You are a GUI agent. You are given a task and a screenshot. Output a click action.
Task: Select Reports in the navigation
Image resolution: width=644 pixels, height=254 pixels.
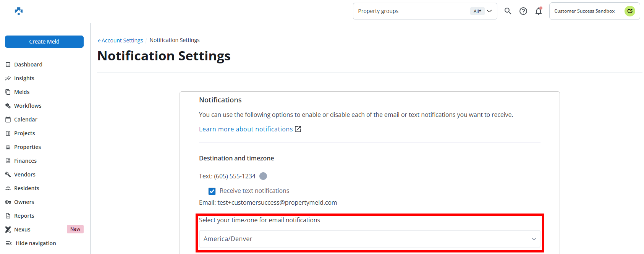click(24, 216)
